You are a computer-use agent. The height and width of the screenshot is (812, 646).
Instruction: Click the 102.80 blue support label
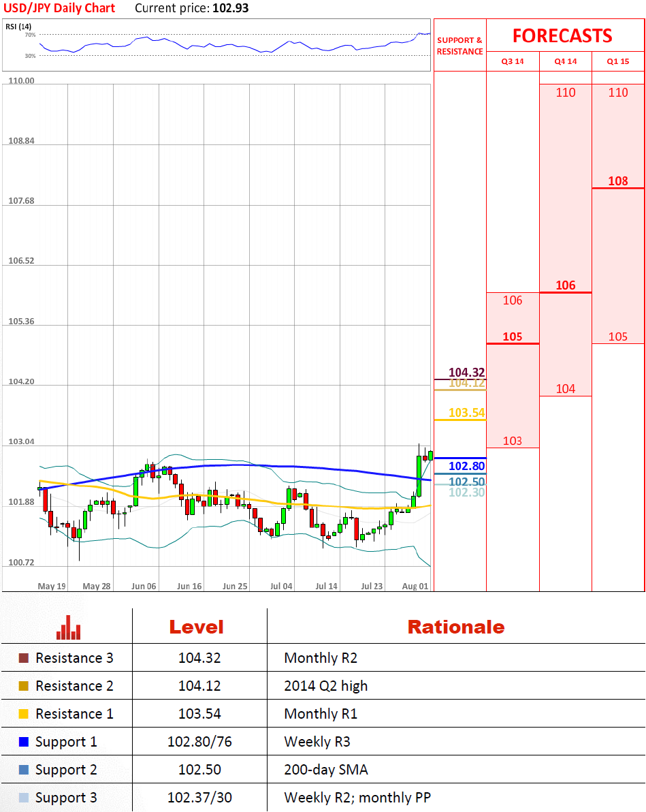pos(466,466)
